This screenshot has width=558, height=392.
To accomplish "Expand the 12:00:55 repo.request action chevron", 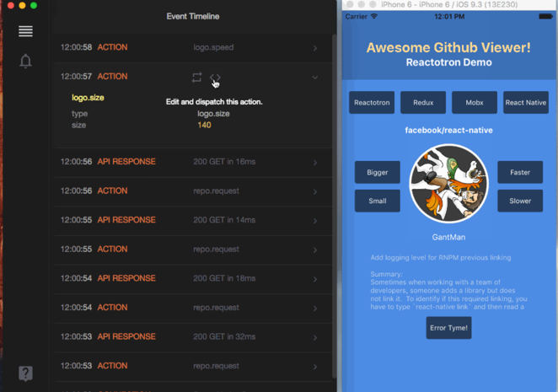I will [x=315, y=250].
